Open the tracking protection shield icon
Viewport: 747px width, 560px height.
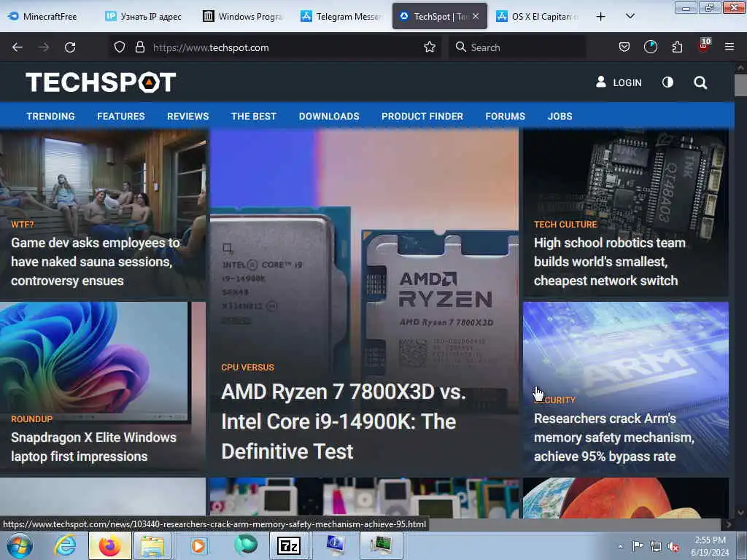120,47
